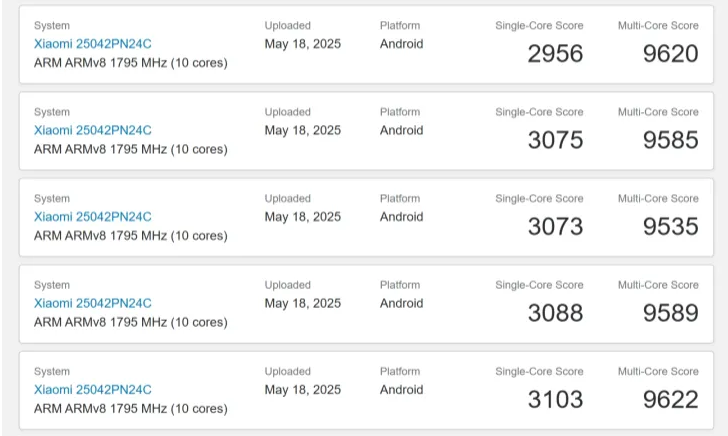Open the Xiaomi result with single-core 3073
728x436 pixels.
[x=93, y=216]
